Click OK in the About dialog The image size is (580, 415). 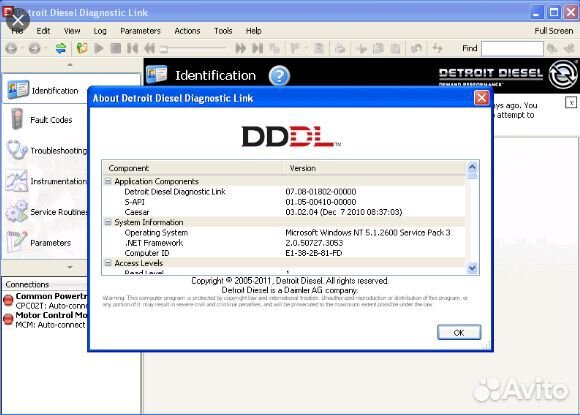click(459, 333)
